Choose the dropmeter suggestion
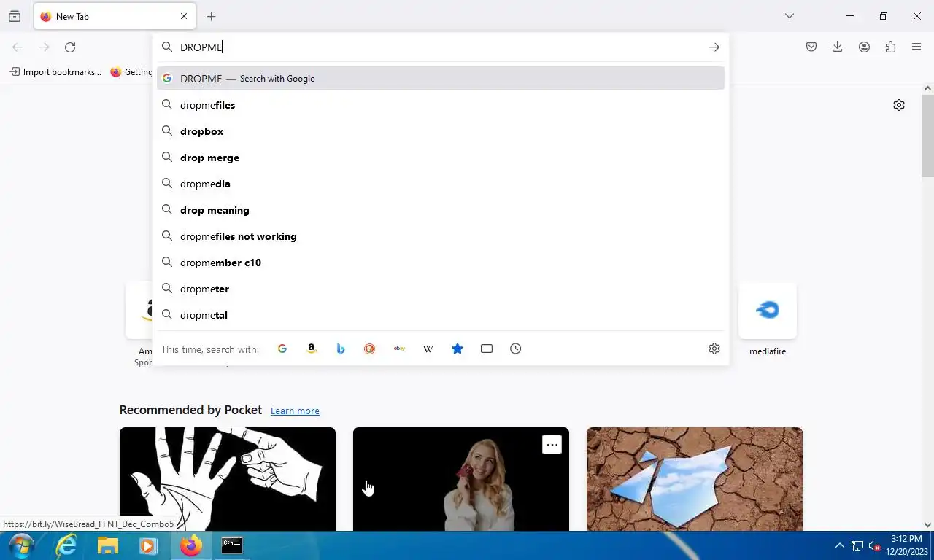The width and height of the screenshot is (934, 560). pos(441,289)
